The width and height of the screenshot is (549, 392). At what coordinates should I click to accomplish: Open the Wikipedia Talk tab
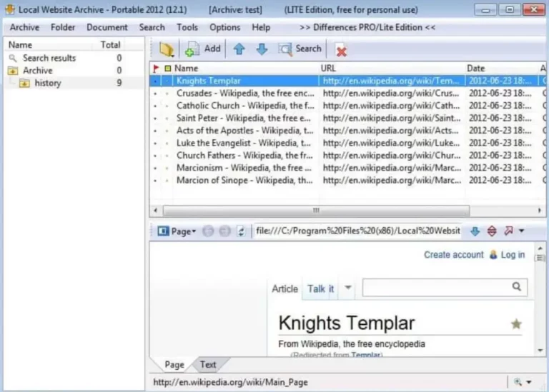(320, 289)
